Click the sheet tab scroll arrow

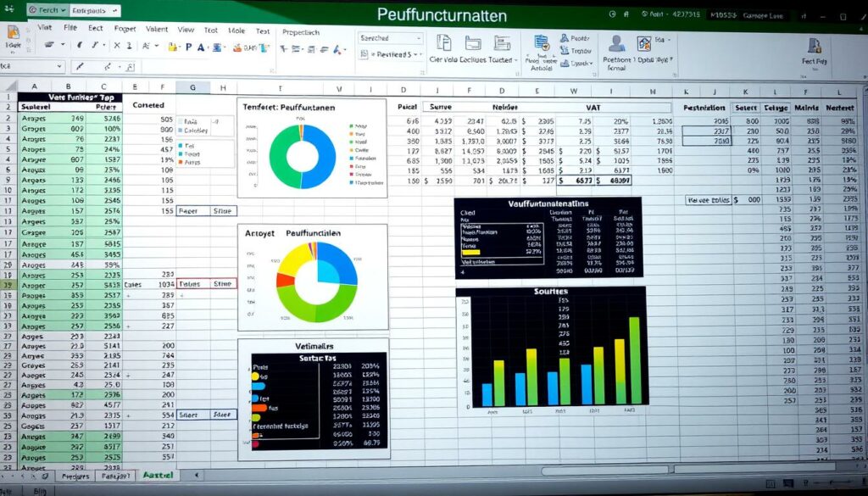(196, 475)
